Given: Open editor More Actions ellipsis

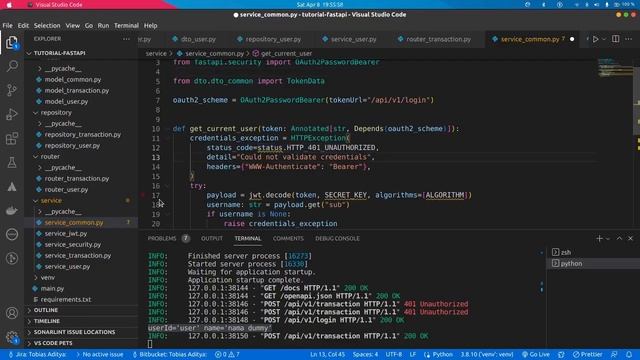Looking at the screenshot, I should pyautogui.click(x=629, y=39).
